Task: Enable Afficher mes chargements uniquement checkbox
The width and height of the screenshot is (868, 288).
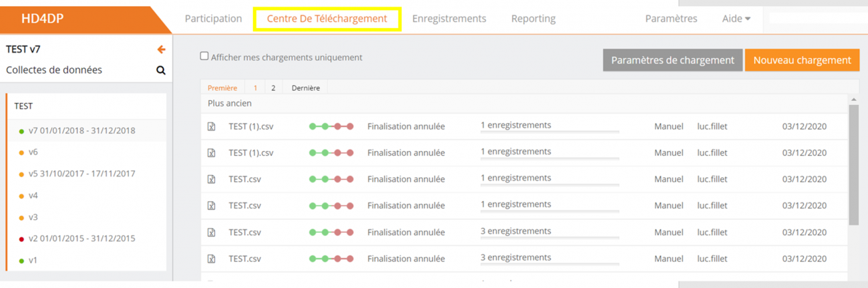Action: [x=204, y=57]
